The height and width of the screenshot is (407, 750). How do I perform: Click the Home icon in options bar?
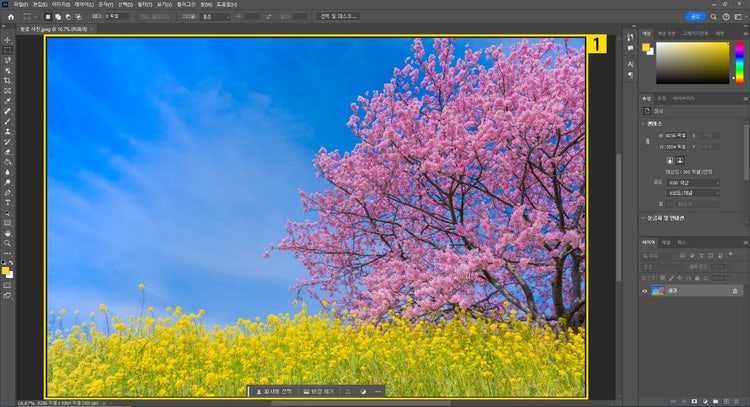tap(10, 16)
